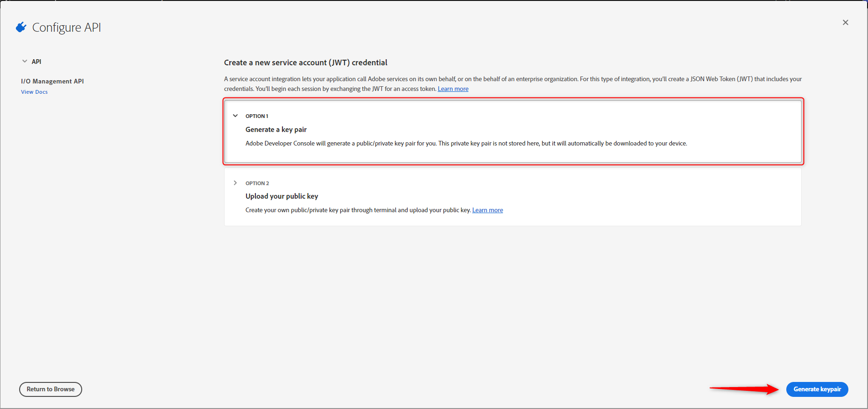
Task: Open Learn more link in Upload public key
Action: (487, 210)
